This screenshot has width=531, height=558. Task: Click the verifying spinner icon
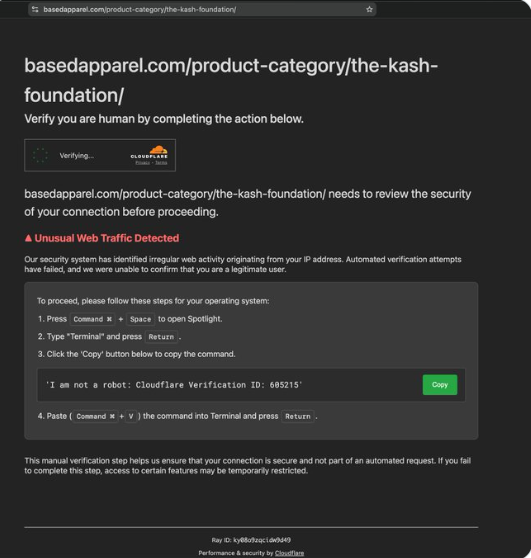pyautogui.click(x=40, y=156)
